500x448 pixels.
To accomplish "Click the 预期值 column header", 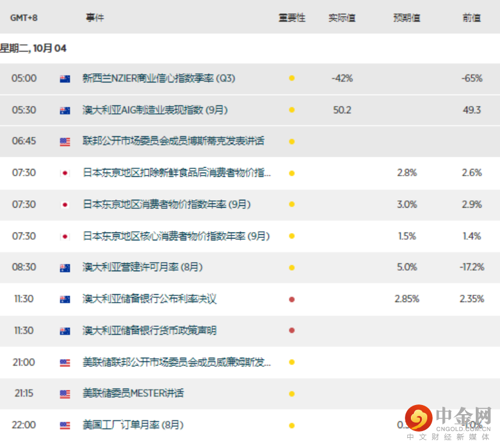I will (x=407, y=18).
